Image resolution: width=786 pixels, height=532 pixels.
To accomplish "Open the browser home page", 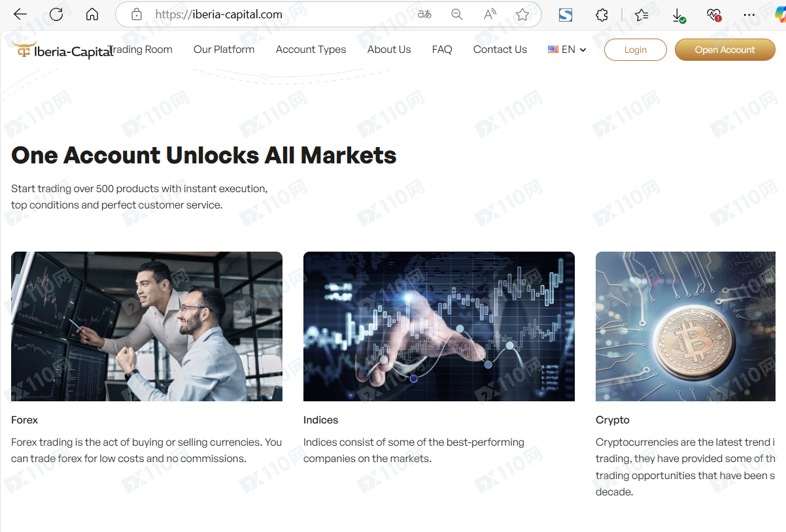I will (x=92, y=14).
